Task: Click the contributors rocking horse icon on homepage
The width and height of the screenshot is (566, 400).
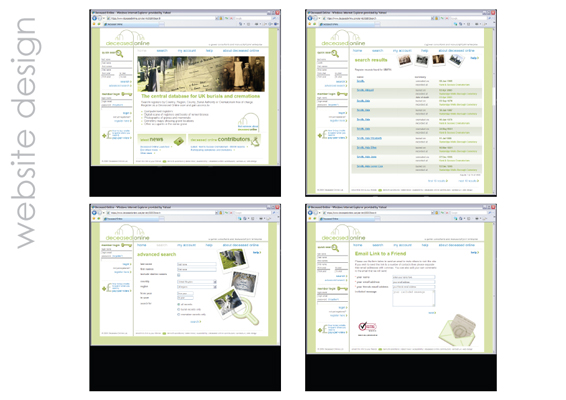Action: click(255, 141)
